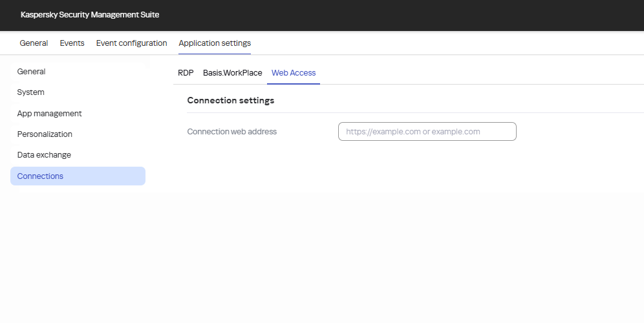The height and width of the screenshot is (323, 644).
Task: Click the Connection settings heading
Action: pos(231,100)
